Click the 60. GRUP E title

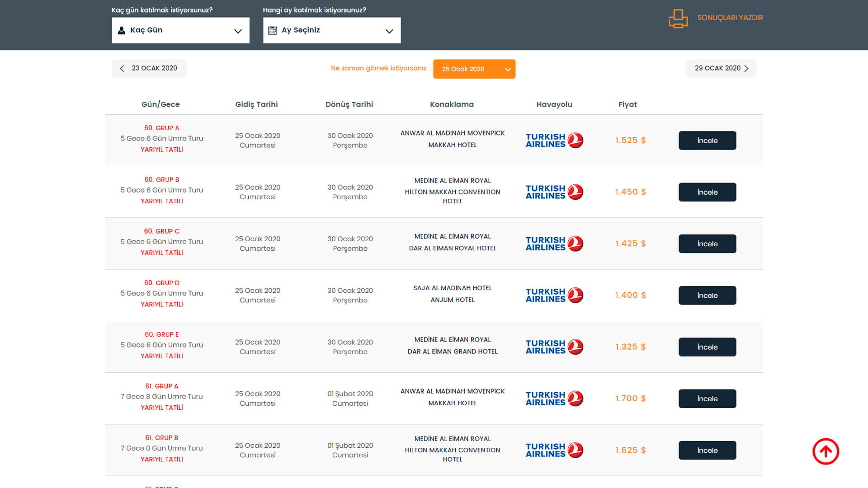click(x=162, y=334)
